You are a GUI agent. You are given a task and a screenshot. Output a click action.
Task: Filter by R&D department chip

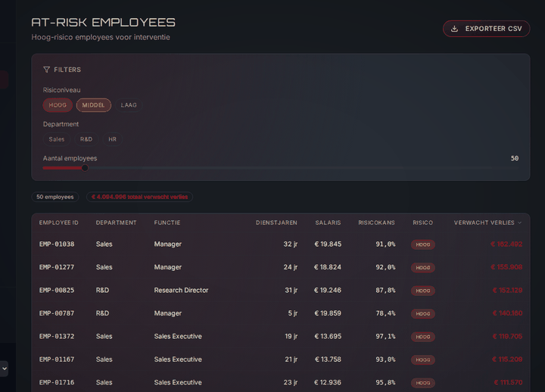(86, 139)
